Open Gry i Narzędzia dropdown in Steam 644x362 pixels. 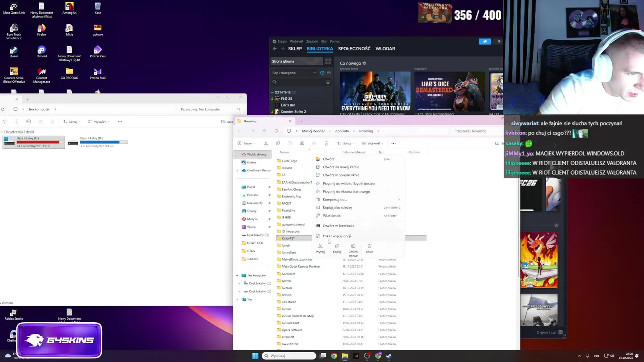(294, 73)
